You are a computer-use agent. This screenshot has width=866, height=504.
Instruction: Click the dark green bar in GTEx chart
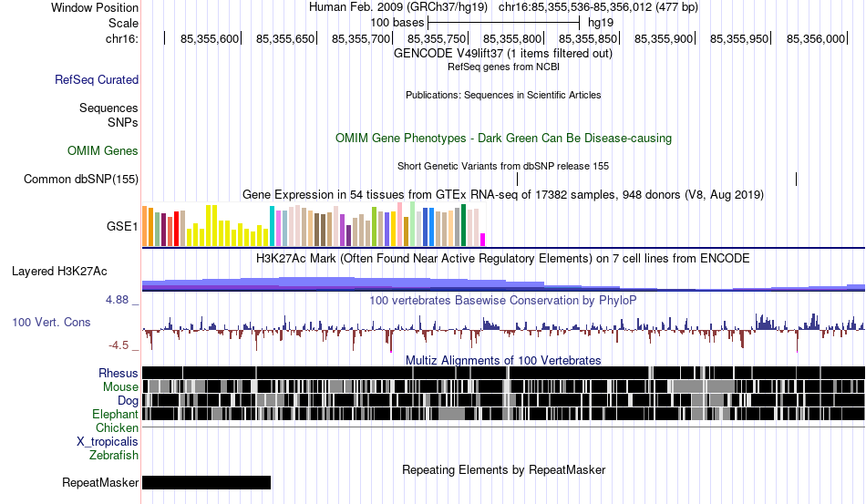464,225
